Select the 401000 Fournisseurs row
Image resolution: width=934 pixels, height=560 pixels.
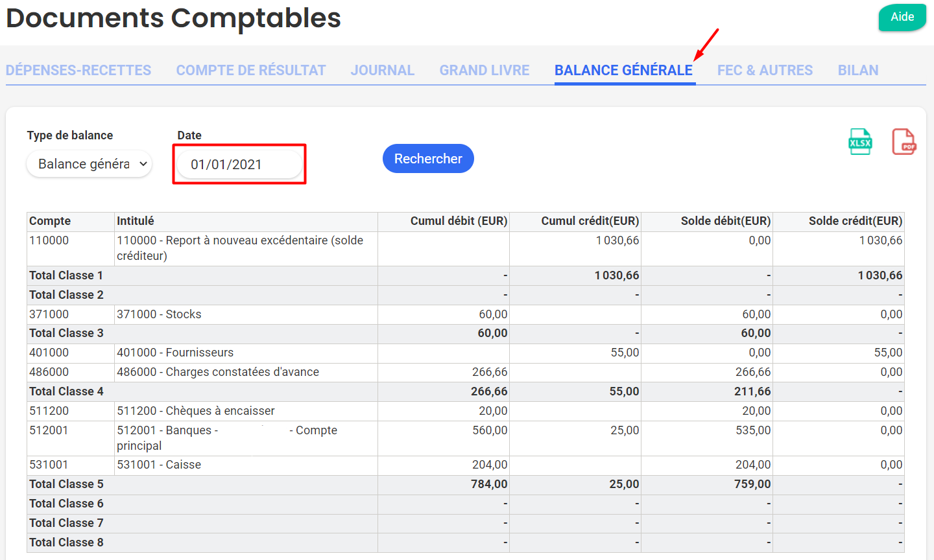pyautogui.click(x=175, y=353)
